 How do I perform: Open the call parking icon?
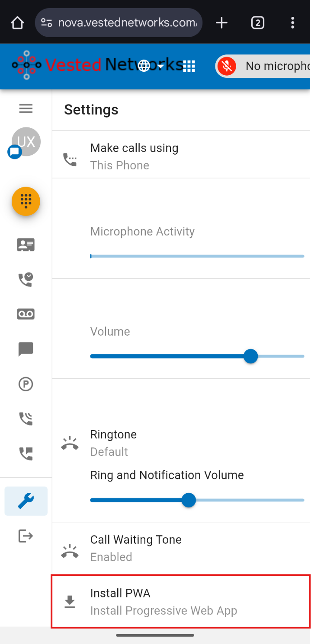click(x=26, y=384)
